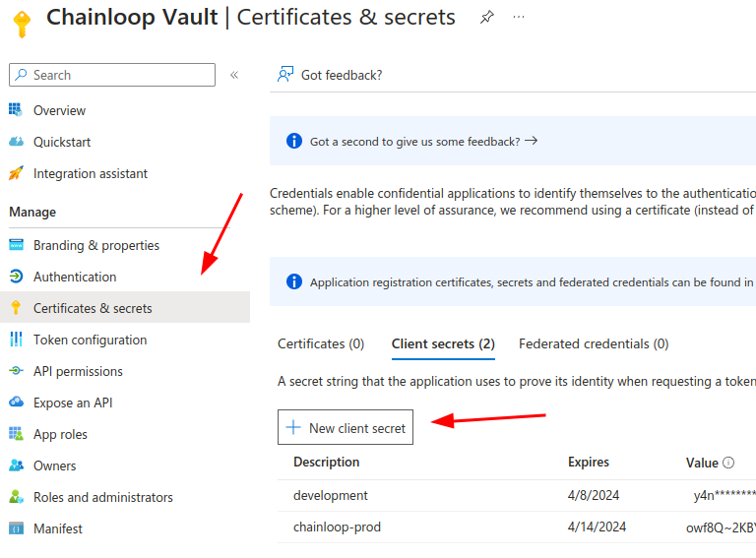Select Certificates & secrets menu item
The width and height of the screenshot is (756, 558).
tap(125, 307)
